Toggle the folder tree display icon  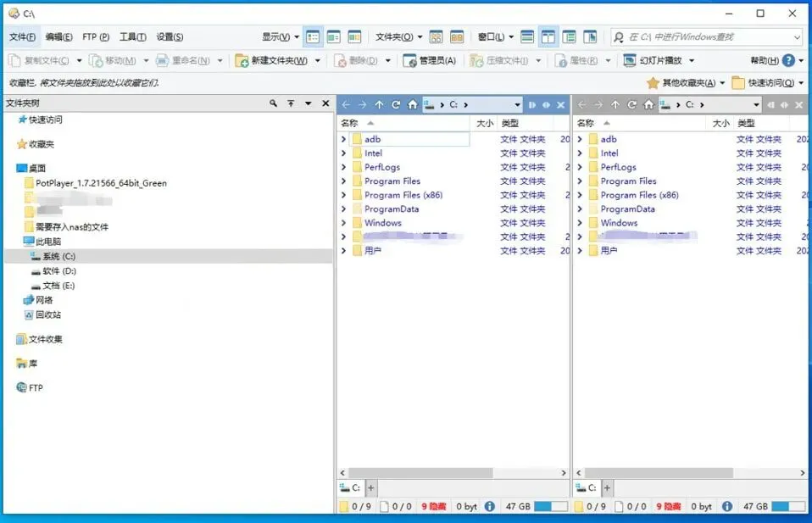pyautogui.click(x=569, y=36)
